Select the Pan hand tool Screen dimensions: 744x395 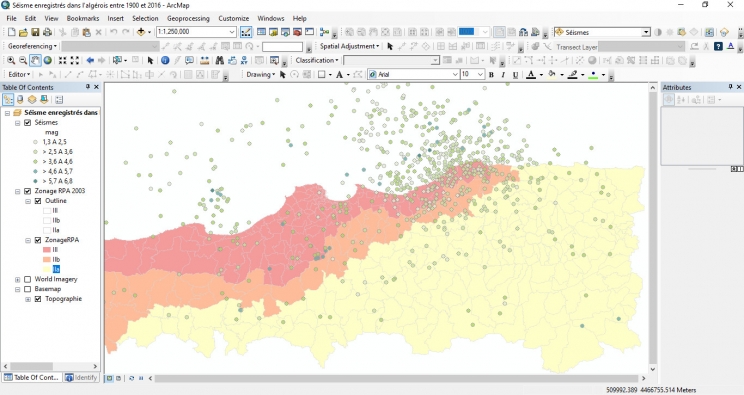[36, 60]
